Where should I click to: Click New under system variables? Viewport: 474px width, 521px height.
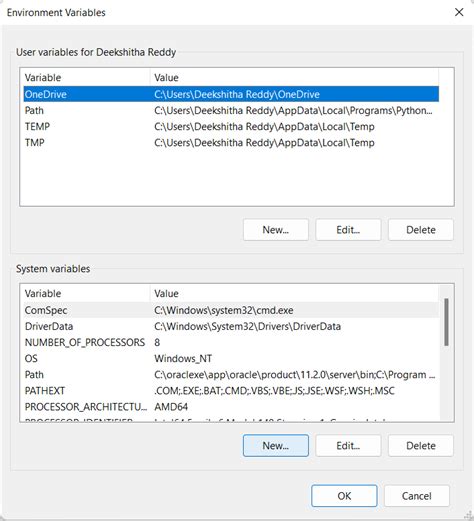(276, 446)
